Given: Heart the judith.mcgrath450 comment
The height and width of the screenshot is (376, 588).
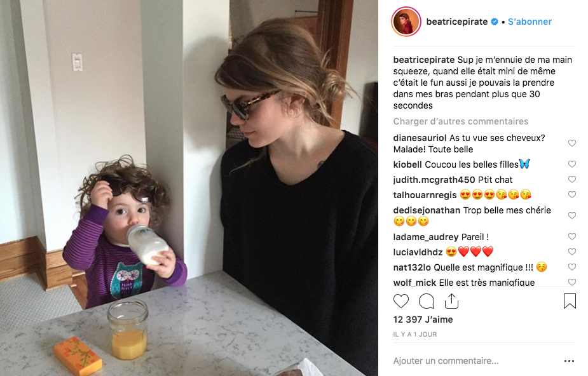Looking at the screenshot, I should 572,179.
